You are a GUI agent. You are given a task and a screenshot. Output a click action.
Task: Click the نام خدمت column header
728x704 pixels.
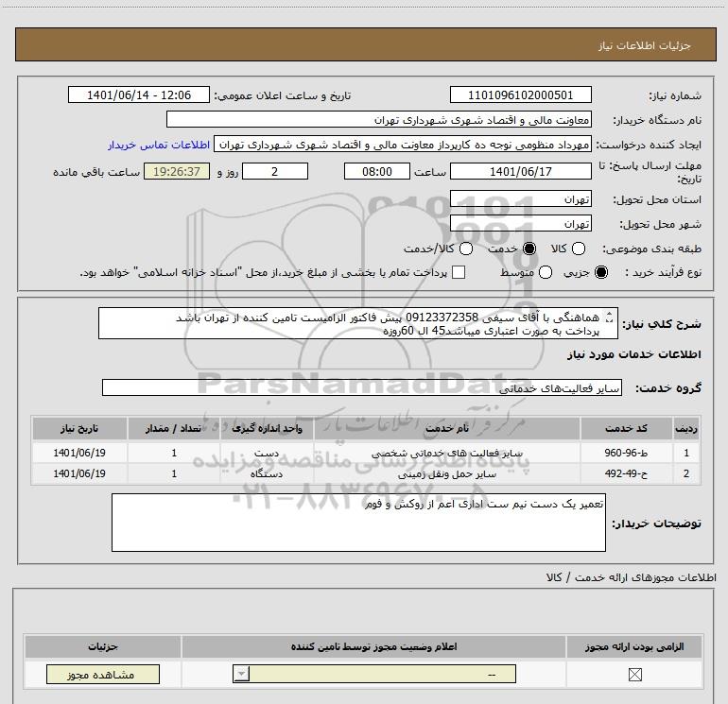point(447,429)
